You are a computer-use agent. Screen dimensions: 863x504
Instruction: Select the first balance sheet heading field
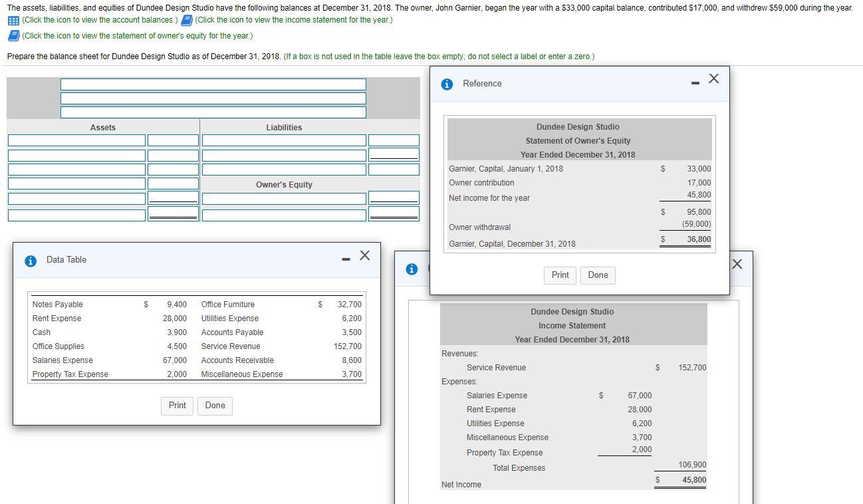213,84
